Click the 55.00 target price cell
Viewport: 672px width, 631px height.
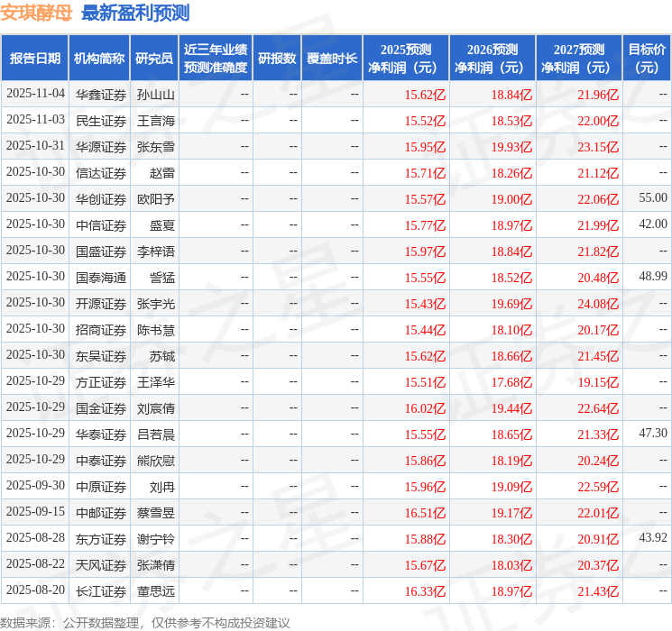pyautogui.click(x=652, y=198)
